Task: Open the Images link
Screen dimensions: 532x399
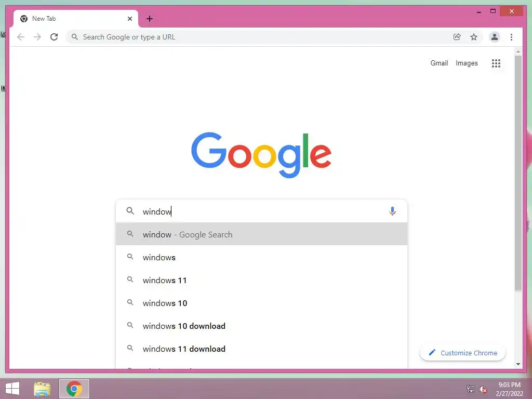Action: coord(467,63)
